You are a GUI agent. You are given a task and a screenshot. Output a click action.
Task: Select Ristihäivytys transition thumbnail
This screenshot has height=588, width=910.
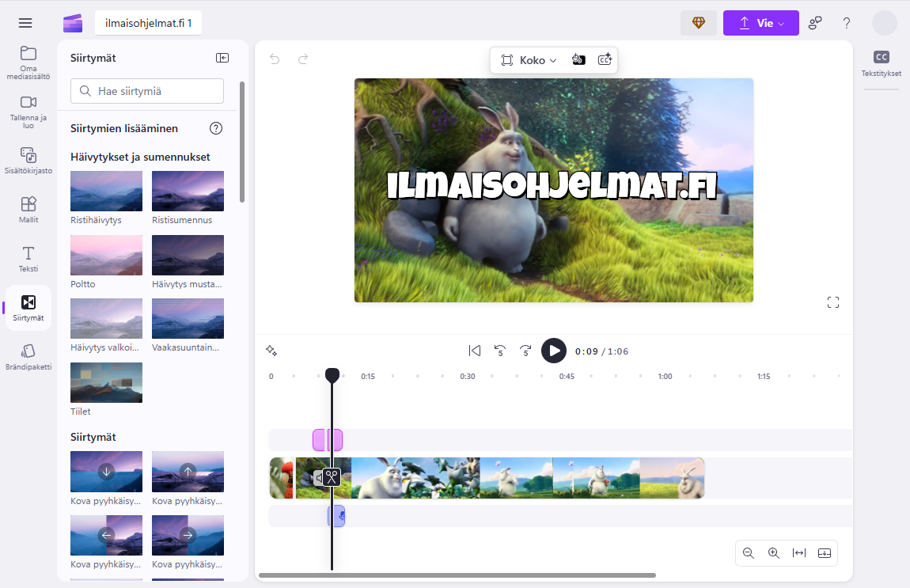[x=106, y=191]
